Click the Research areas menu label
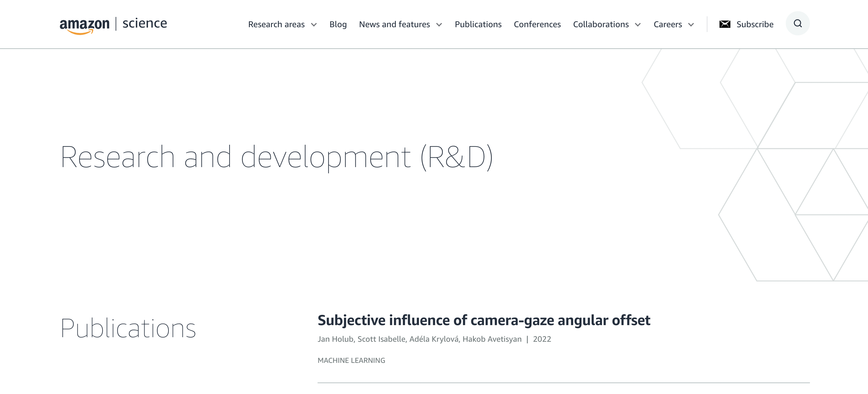This screenshot has height=394, width=868. click(276, 24)
